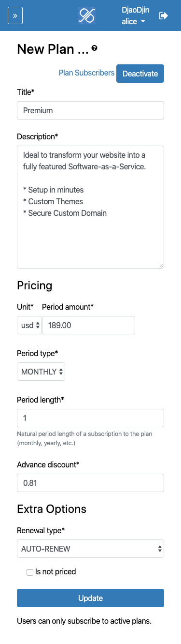
Task: Click the Advance discount field
Action: [90, 483]
